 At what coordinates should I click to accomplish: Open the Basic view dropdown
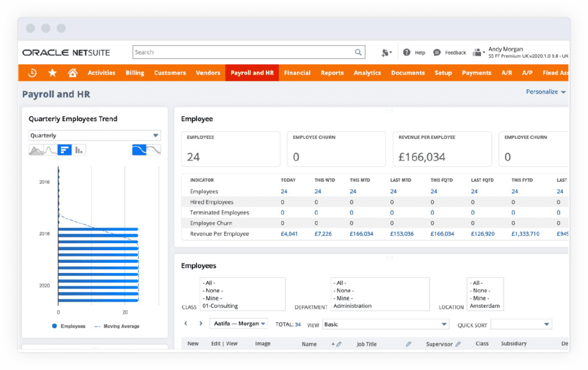click(x=385, y=325)
